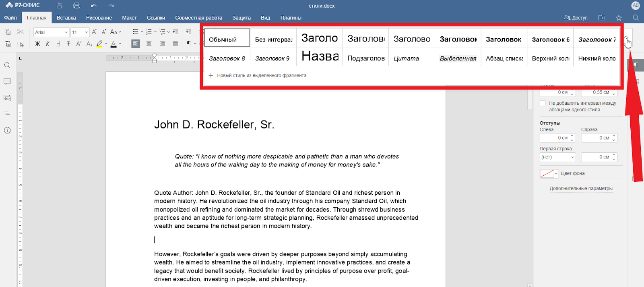Click the Select all icon
The height and width of the screenshot is (287, 644).
pos(21,44)
